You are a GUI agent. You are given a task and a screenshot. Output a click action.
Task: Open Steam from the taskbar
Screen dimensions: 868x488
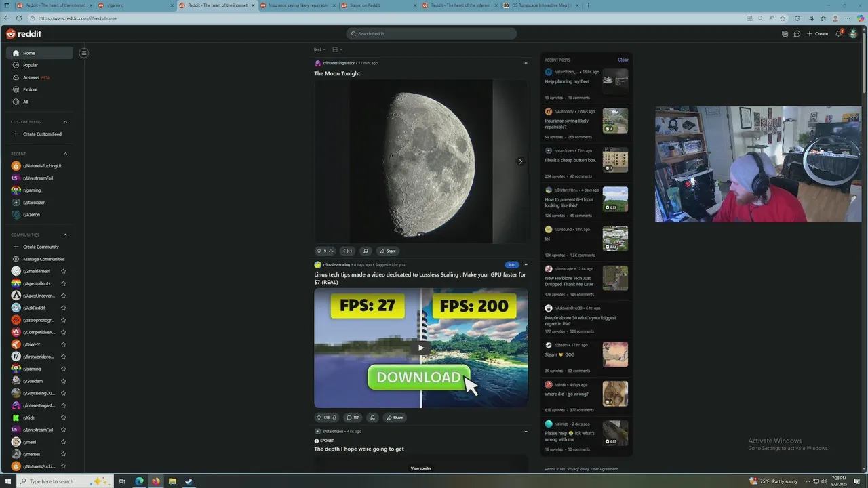(189, 481)
